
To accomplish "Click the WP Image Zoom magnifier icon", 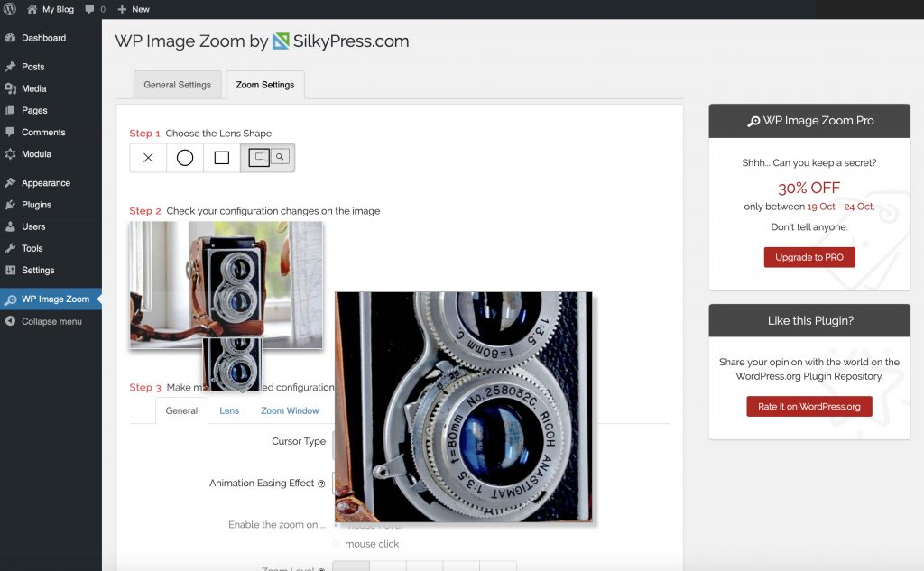I will (10, 299).
